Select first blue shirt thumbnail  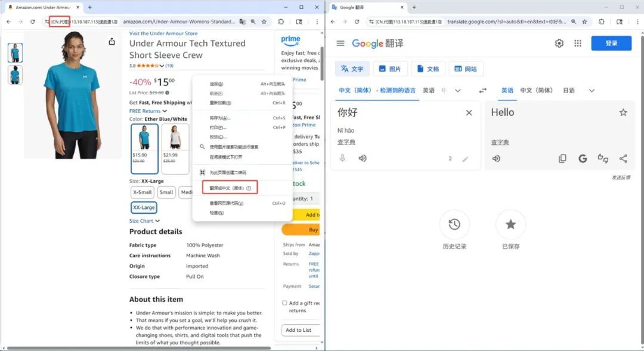coord(15,53)
